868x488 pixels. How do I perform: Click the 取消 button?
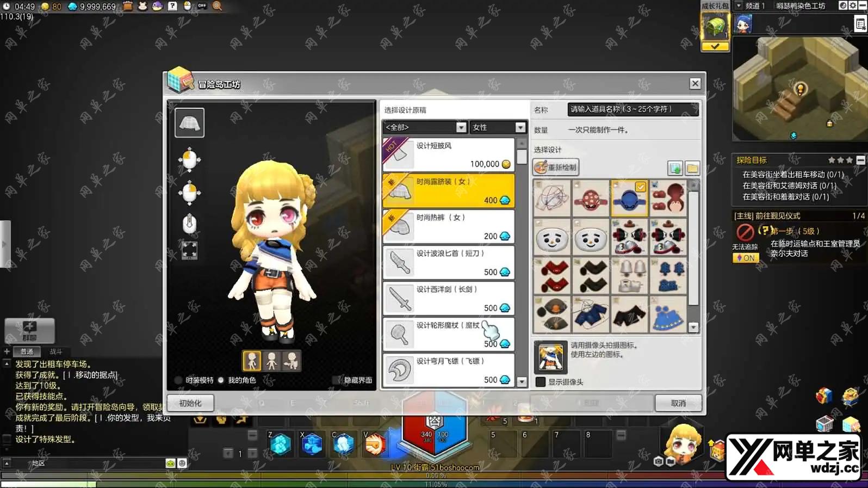(x=678, y=403)
